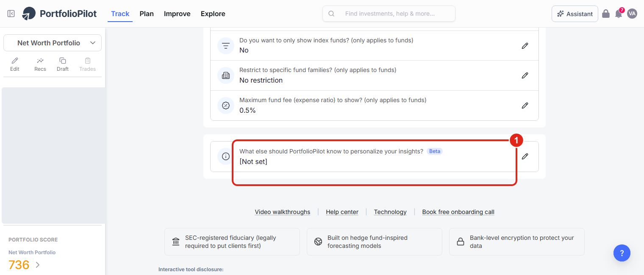The width and height of the screenshot is (644, 275).
Task: Open Trades in the sidebar
Action: [x=88, y=64]
